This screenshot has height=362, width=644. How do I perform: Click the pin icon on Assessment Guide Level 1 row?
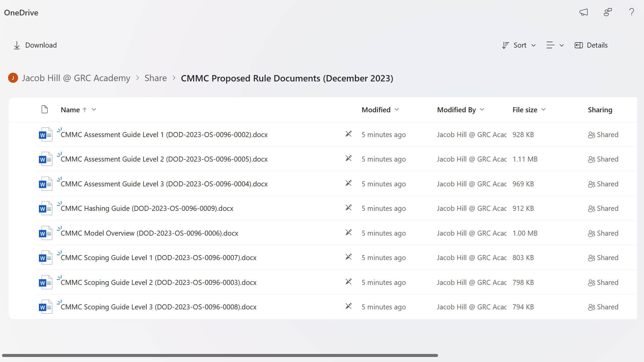coord(348,134)
